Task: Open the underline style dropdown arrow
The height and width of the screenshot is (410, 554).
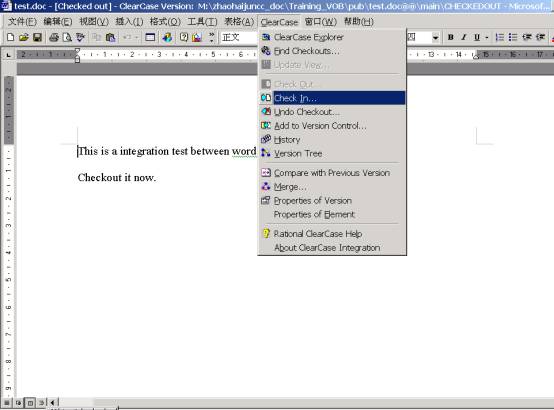Action: [487, 37]
